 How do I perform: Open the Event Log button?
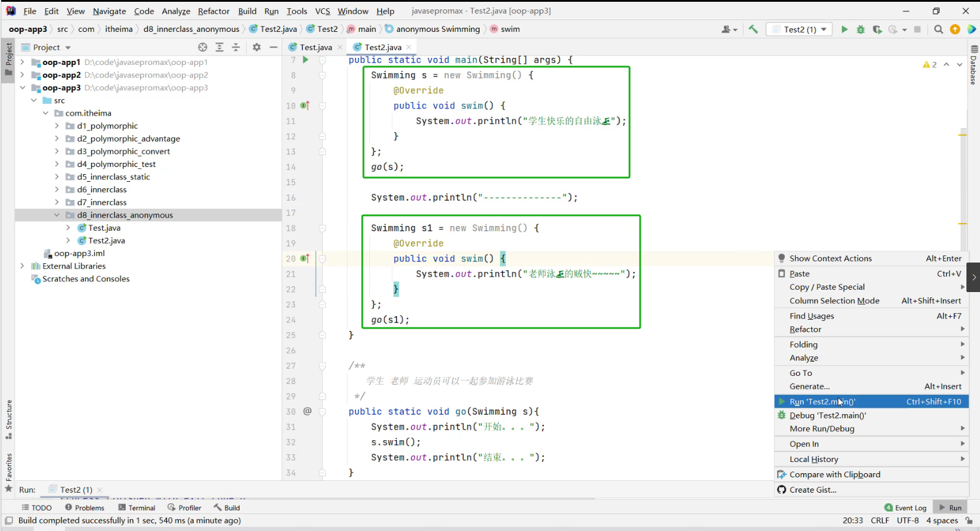click(906, 507)
